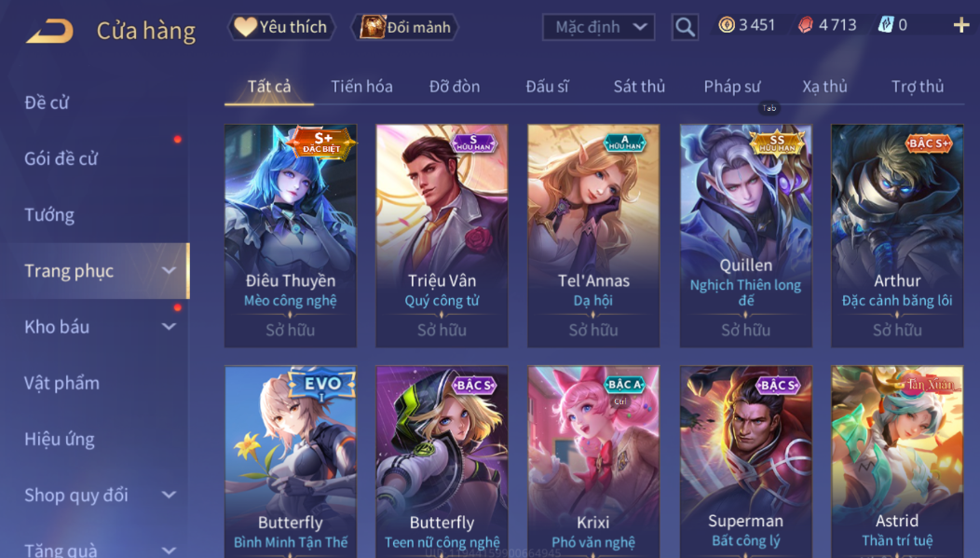This screenshot has height=558, width=980.
Task: Expand the Kho báu sidebar section
Action: [169, 326]
